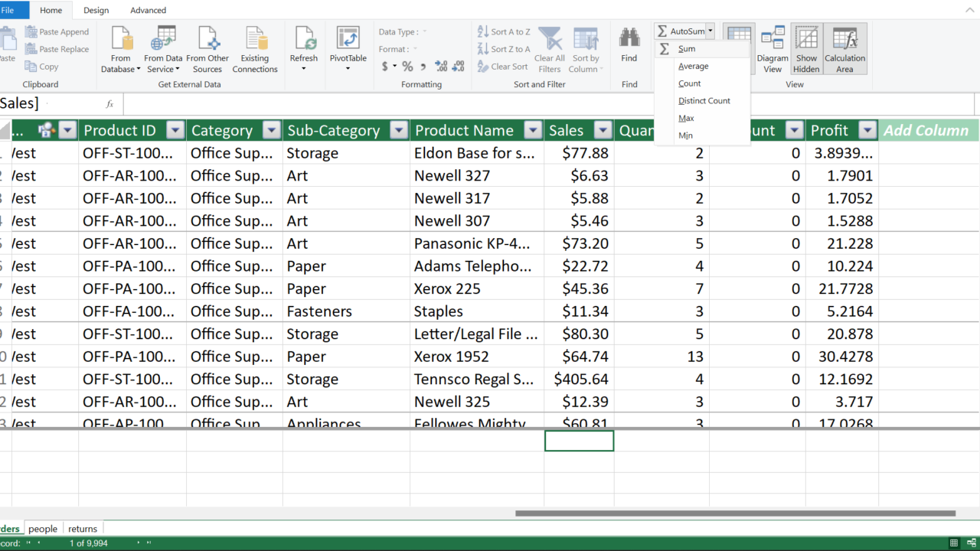
Task: Expand the Sales column filter arrow
Action: (x=603, y=131)
